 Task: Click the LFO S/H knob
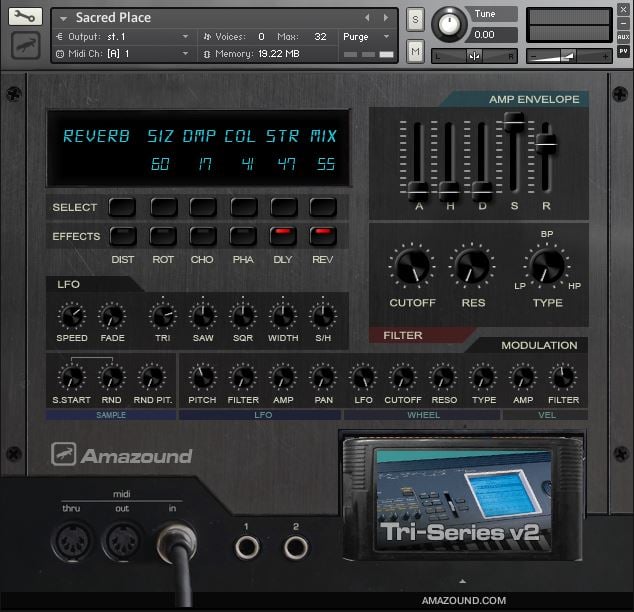coord(323,316)
